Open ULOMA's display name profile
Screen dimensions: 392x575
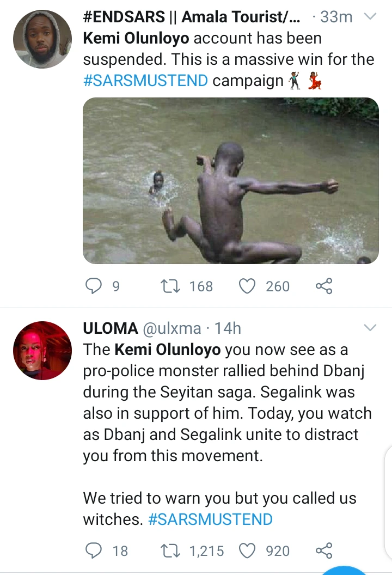[x=110, y=328]
